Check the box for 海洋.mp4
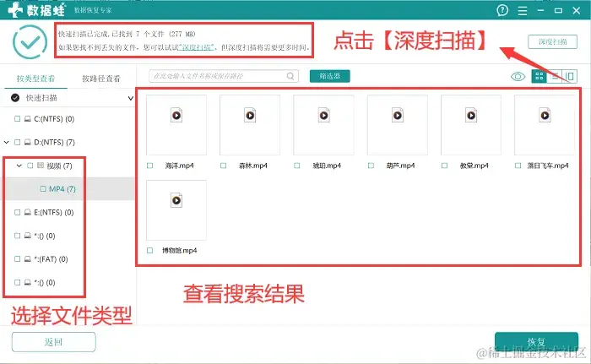The image size is (591, 364). click(x=150, y=166)
